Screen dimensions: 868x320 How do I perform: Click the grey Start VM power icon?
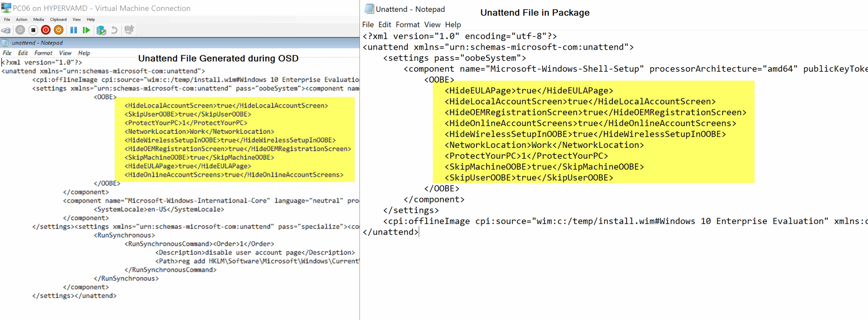[x=20, y=30]
